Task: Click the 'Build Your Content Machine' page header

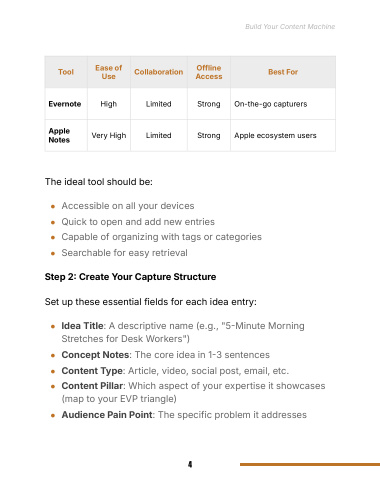Action: [x=290, y=27]
